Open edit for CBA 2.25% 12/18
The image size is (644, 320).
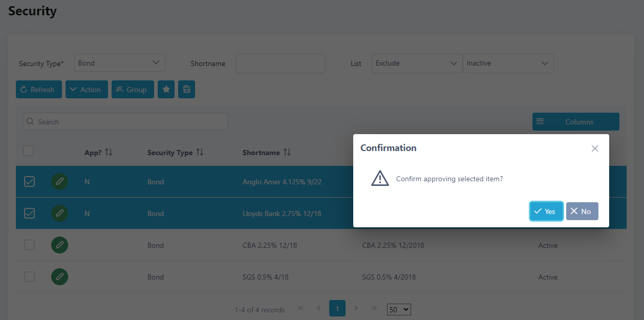pyautogui.click(x=59, y=245)
